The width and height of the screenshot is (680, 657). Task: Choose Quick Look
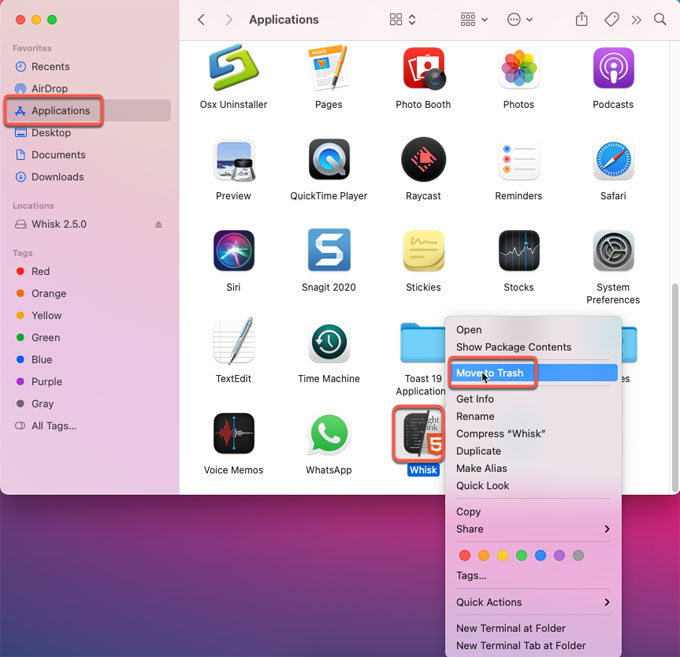pyautogui.click(x=533, y=486)
